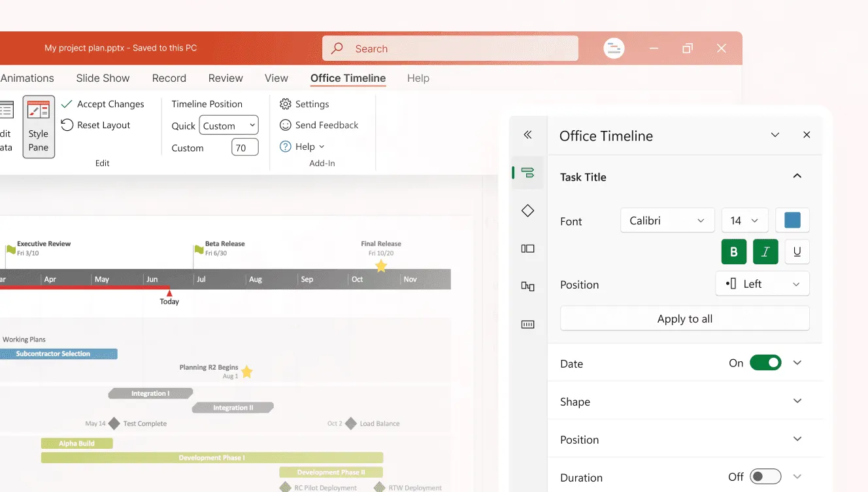Click in the Search box

coord(450,48)
